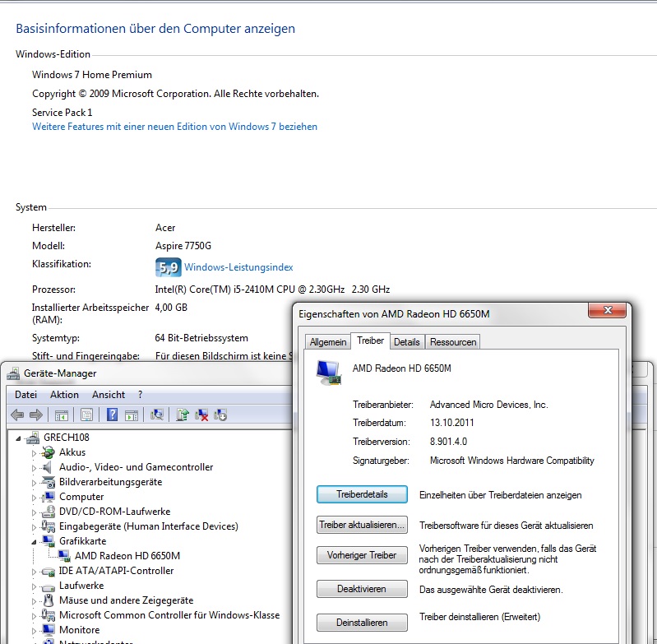Click the driver date 13.10.2011 value

tap(451, 423)
